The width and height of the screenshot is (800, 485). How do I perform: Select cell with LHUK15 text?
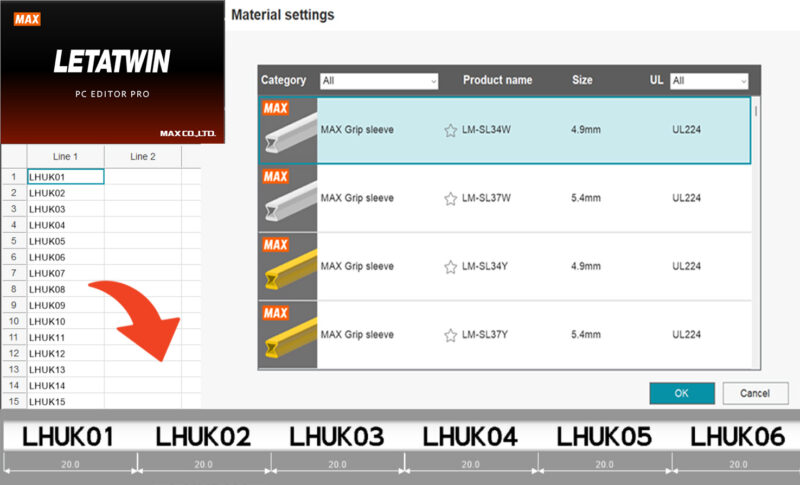[x=65, y=401]
